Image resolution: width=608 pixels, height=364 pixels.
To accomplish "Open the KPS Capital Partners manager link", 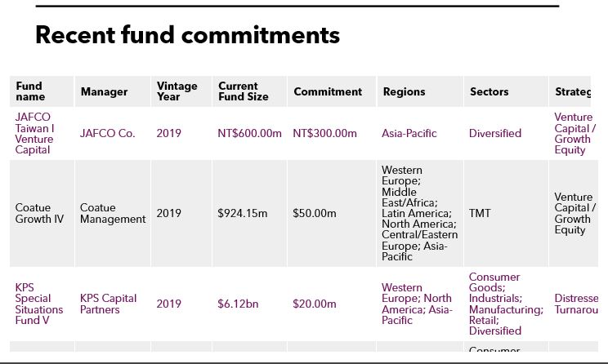I will point(108,304).
